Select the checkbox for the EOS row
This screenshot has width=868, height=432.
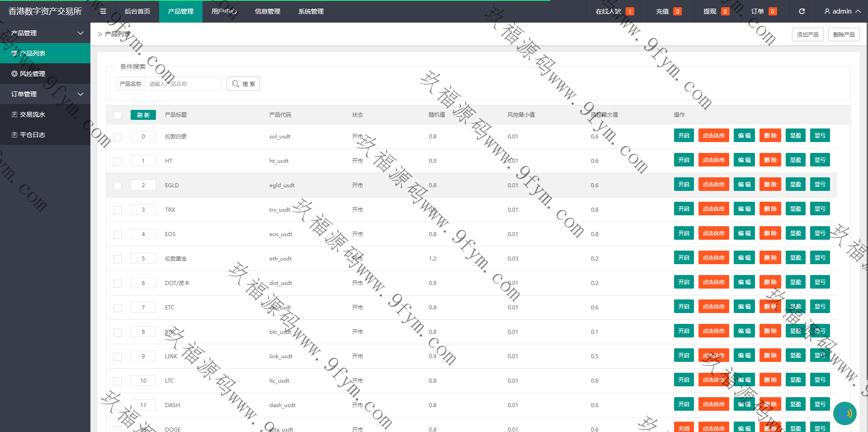click(x=118, y=234)
